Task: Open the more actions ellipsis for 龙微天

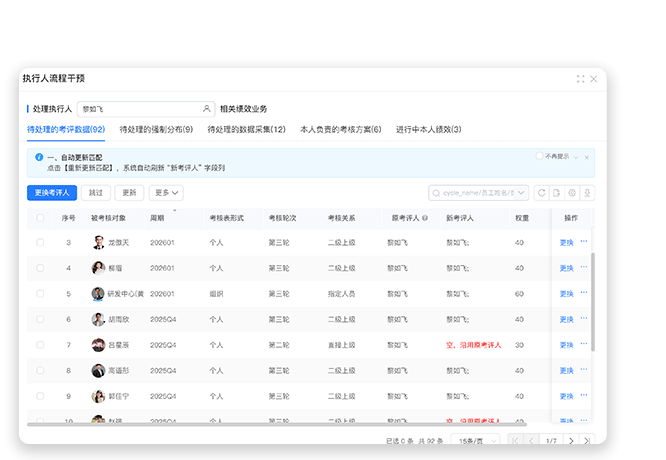Action: [x=584, y=242]
